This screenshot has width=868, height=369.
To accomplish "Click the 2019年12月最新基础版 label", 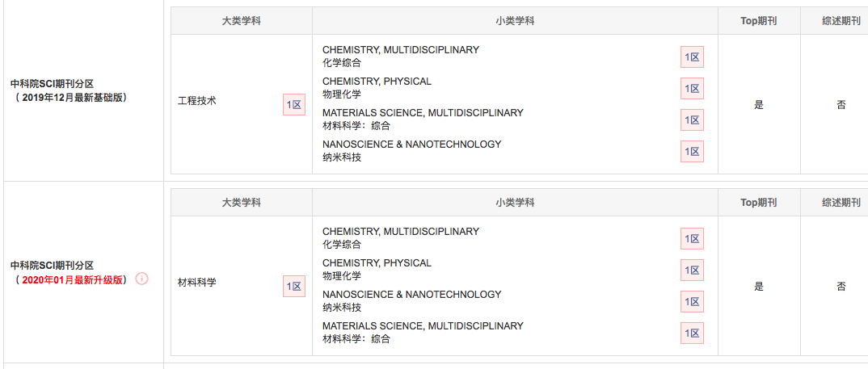I will [x=71, y=98].
